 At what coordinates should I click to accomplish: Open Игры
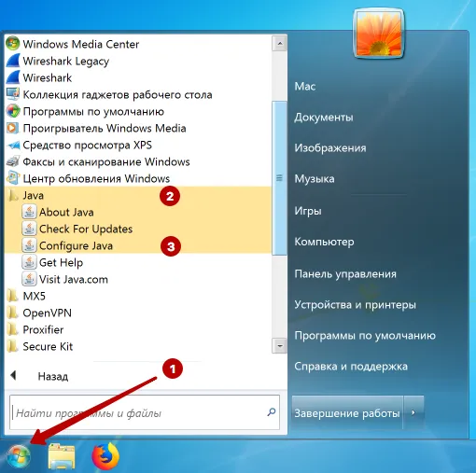click(308, 211)
